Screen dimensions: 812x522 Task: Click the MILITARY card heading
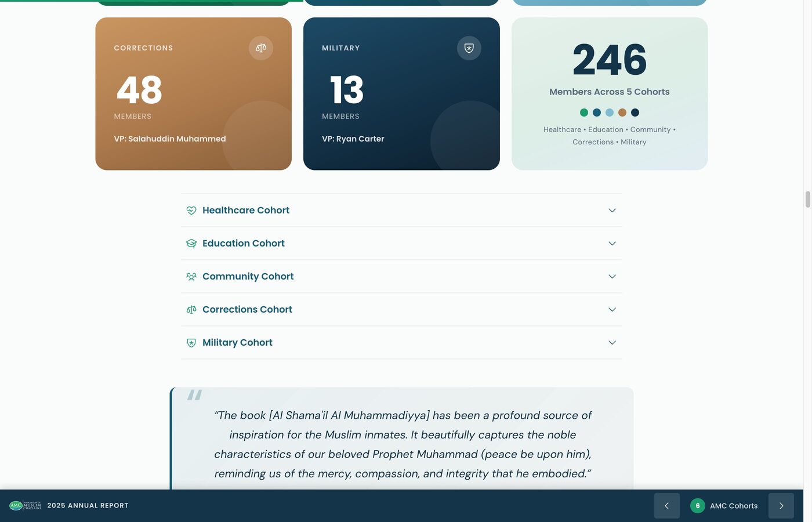341,48
